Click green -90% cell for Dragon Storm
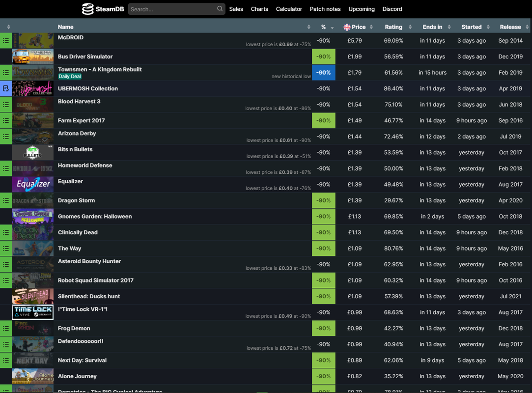This screenshot has width=532, height=393. (x=324, y=200)
